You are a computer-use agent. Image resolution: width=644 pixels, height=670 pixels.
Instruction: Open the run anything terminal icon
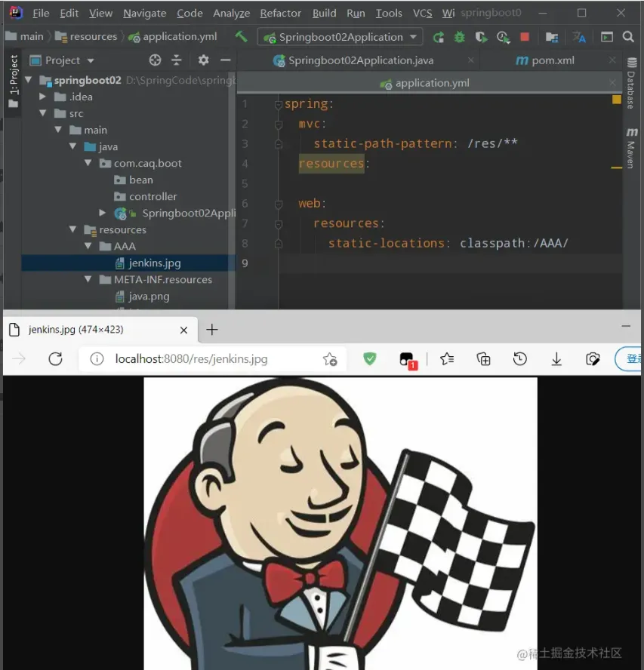click(606, 37)
